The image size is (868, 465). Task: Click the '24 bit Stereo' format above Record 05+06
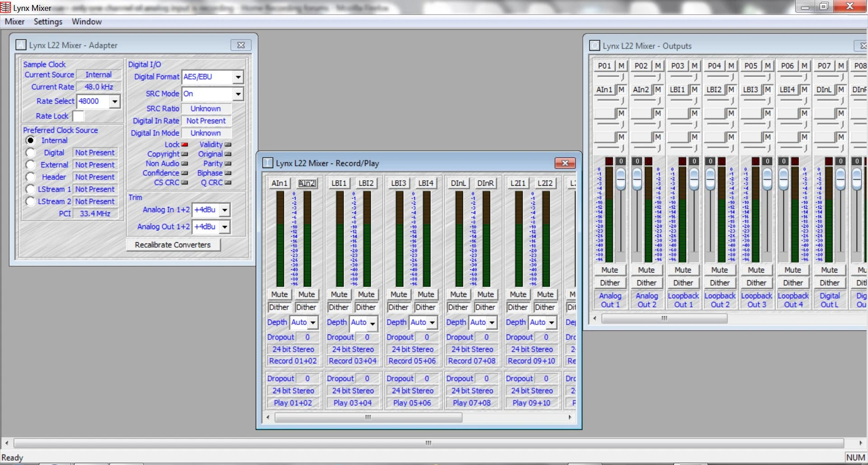pyautogui.click(x=412, y=349)
